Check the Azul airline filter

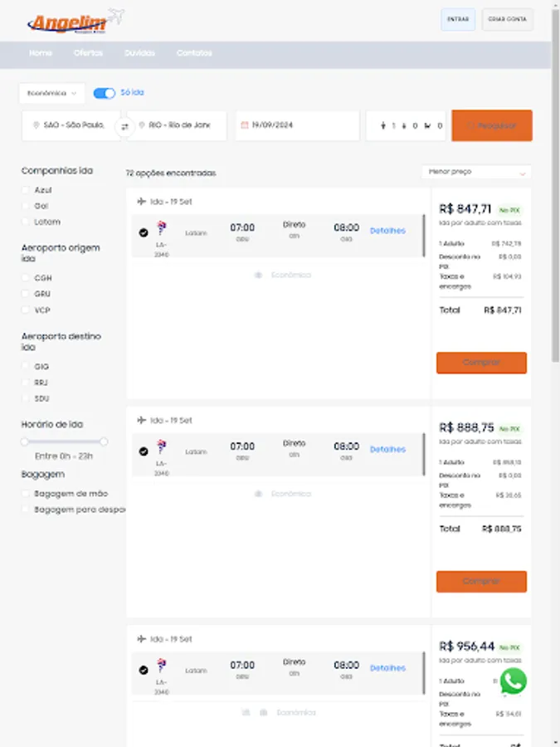coord(26,190)
